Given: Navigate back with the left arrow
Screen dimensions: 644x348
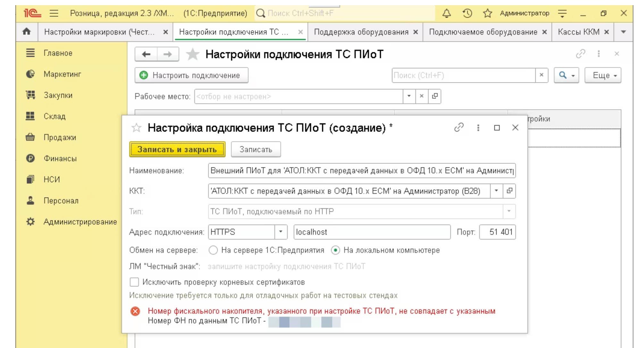Looking at the screenshot, I should [x=146, y=54].
